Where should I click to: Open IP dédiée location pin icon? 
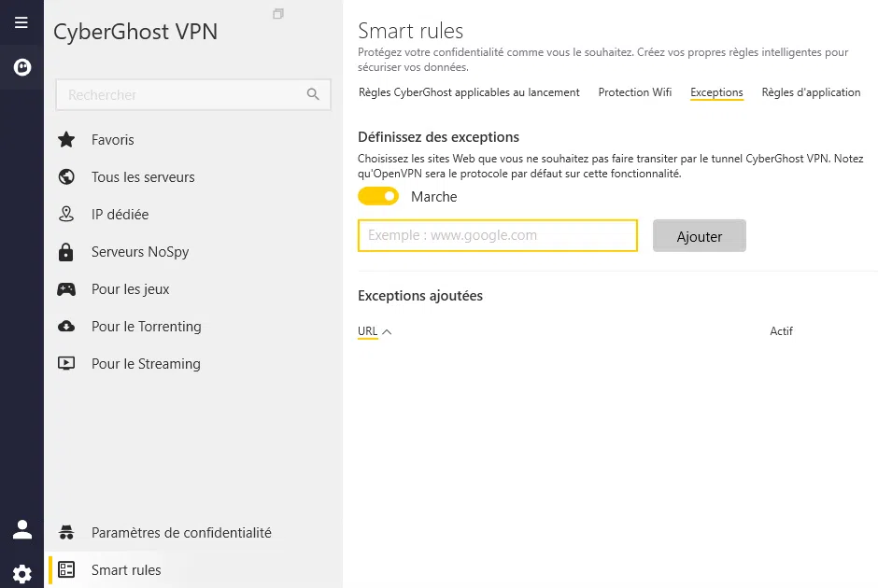pyautogui.click(x=66, y=215)
